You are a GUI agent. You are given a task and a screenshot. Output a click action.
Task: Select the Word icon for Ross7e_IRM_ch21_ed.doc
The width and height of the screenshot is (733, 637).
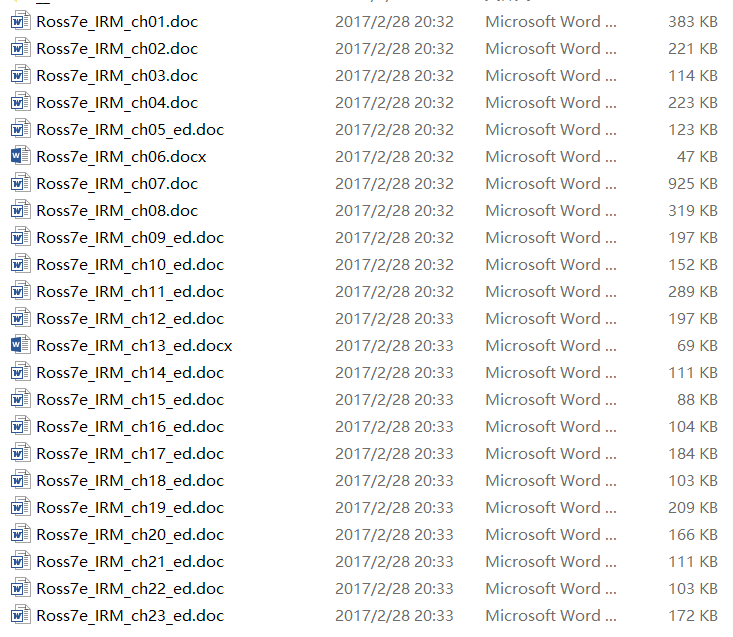pos(21,562)
